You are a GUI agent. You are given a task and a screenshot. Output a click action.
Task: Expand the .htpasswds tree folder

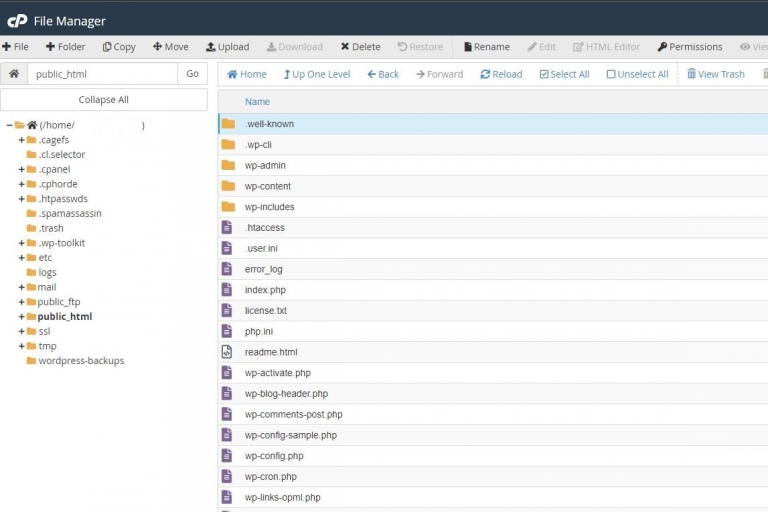[x=22, y=199]
